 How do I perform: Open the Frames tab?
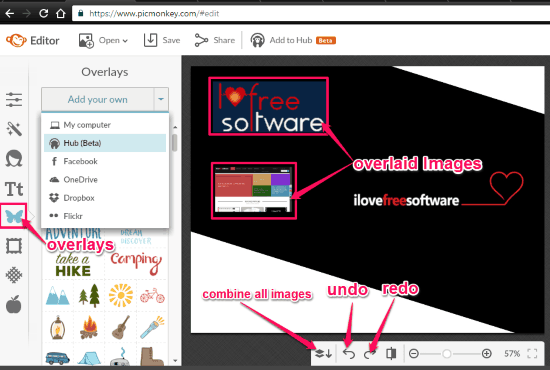coord(14,245)
